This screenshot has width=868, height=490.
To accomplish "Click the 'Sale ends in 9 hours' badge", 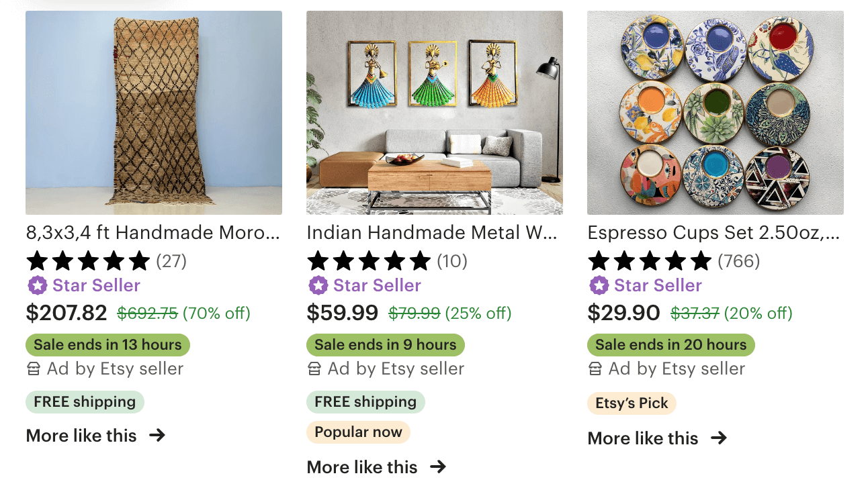I will point(385,344).
